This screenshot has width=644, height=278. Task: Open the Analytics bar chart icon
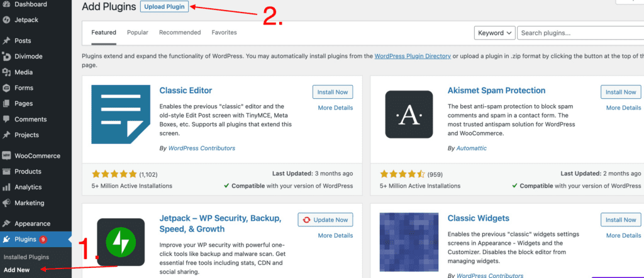pos(6,187)
